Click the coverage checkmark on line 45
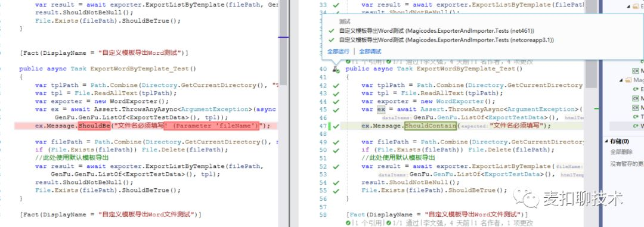This screenshot has width=644, height=227. (336, 110)
